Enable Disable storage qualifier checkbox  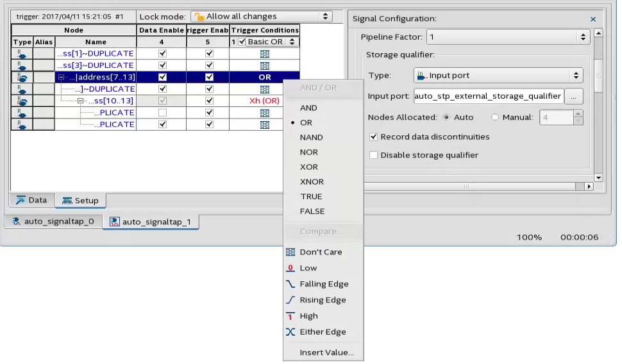pyautogui.click(x=374, y=155)
